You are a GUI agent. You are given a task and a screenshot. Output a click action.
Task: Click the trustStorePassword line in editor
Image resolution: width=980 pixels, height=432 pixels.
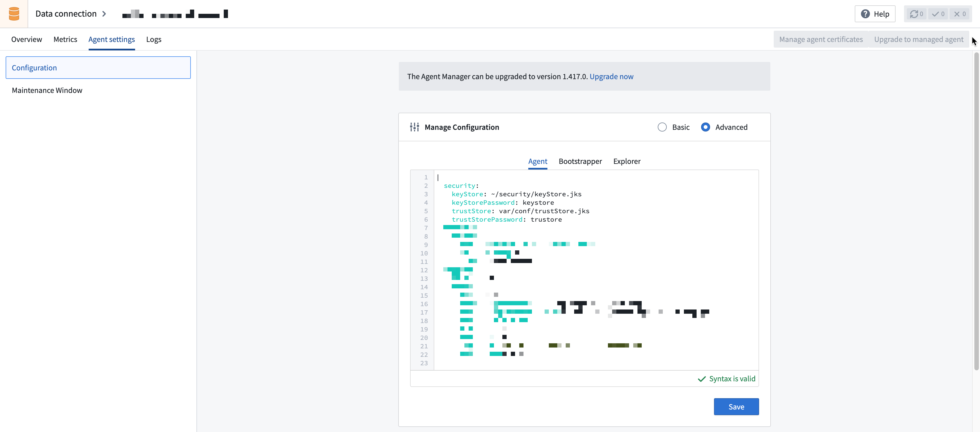(x=506, y=219)
